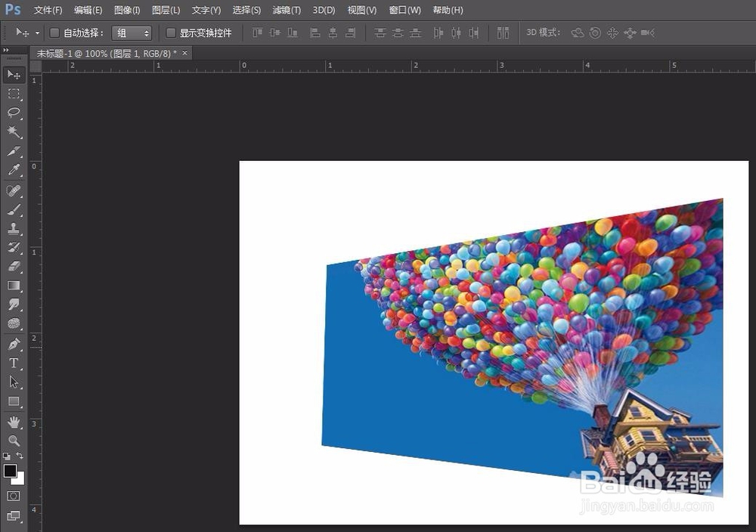
Task: Select the Hand tool
Action: 14,422
